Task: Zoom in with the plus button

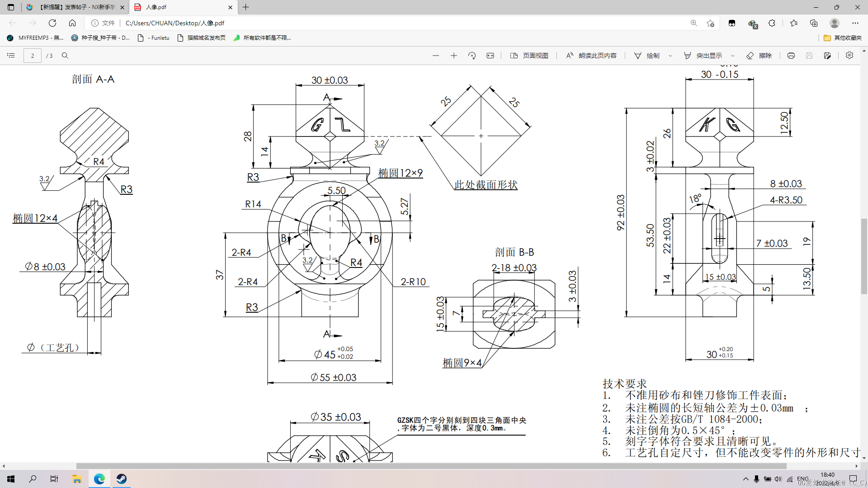Action: pos(454,56)
